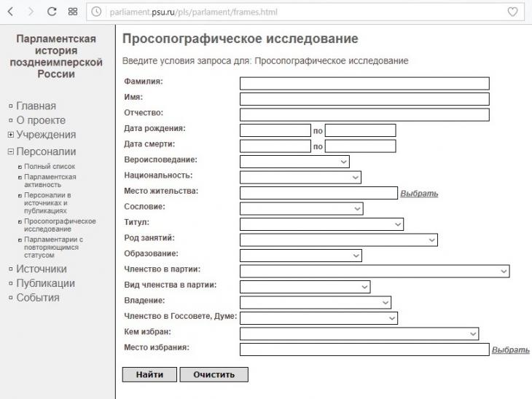This screenshot has height=399, width=532.
Task: Expand the Учреждения tree node
Action: click(x=11, y=135)
